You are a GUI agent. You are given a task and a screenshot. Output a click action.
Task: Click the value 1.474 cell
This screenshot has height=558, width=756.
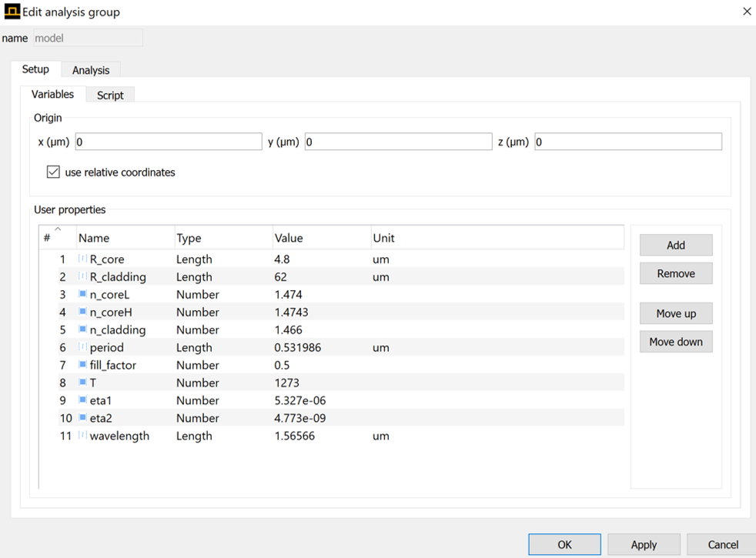click(x=289, y=295)
